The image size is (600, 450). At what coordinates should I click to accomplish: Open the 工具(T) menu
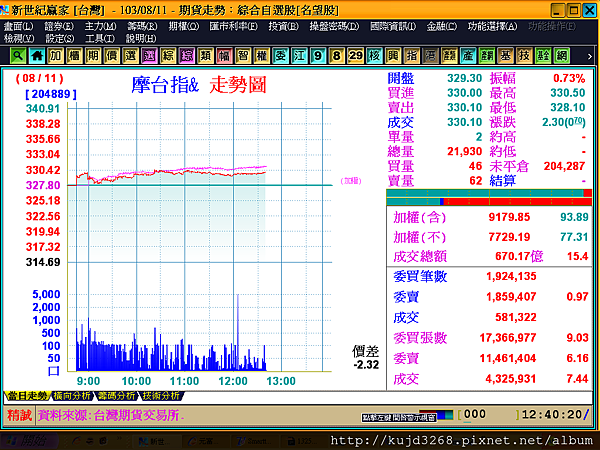pyautogui.click(x=100, y=38)
